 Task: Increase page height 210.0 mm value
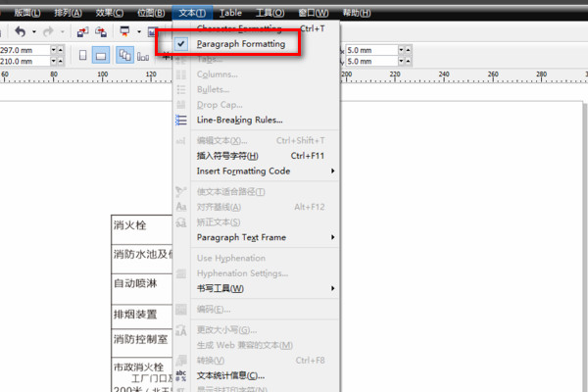pos(60,61)
